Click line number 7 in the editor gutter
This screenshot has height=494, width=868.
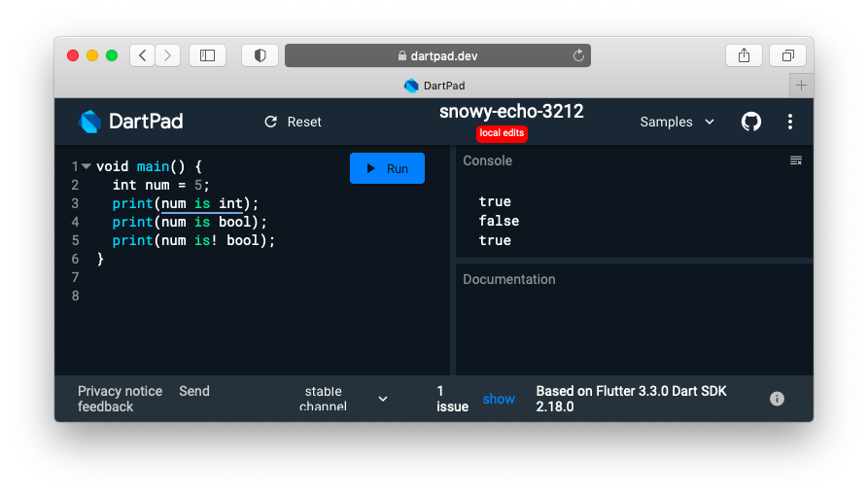pyautogui.click(x=75, y=277)
